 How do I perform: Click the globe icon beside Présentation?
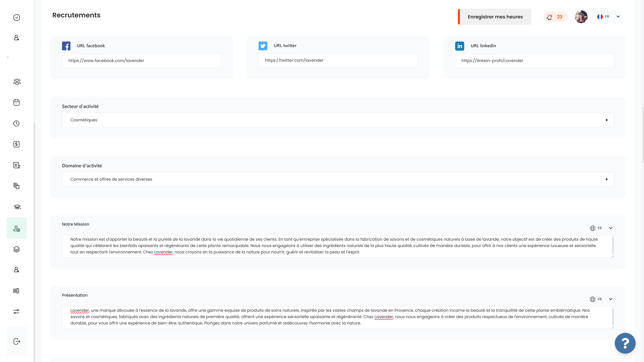(593, 299)
